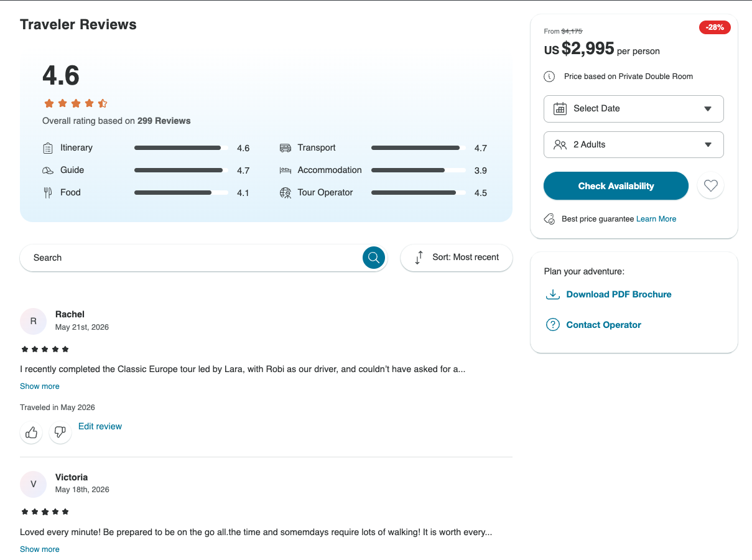
Task: Click the Itinerary rating bar
Action: (x=180, y=148)
